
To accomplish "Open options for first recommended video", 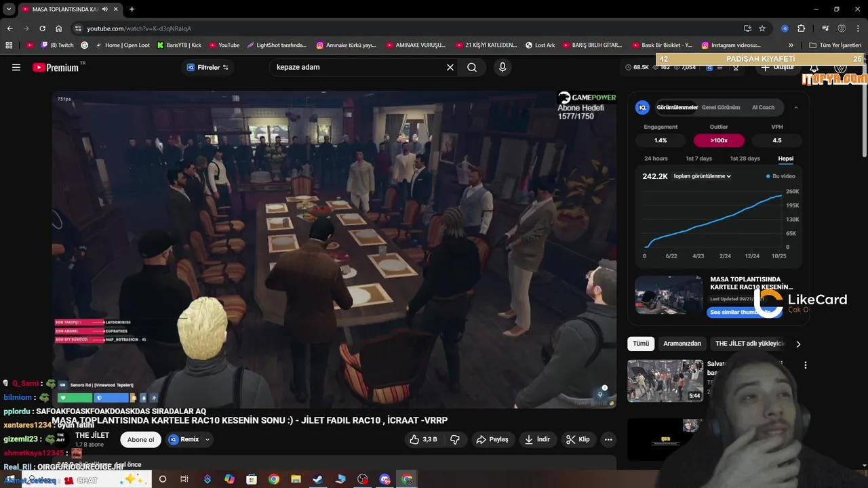I will coord(806,365).
